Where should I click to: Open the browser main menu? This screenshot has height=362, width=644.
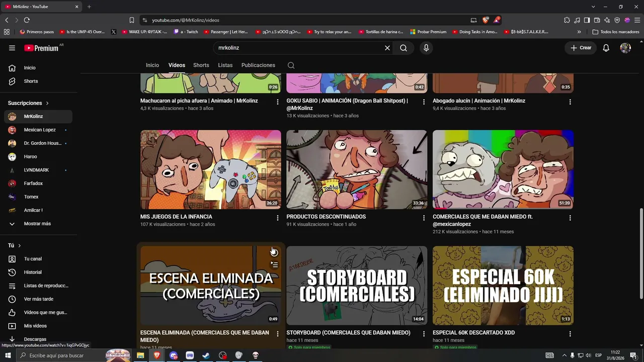pos(637,20)
